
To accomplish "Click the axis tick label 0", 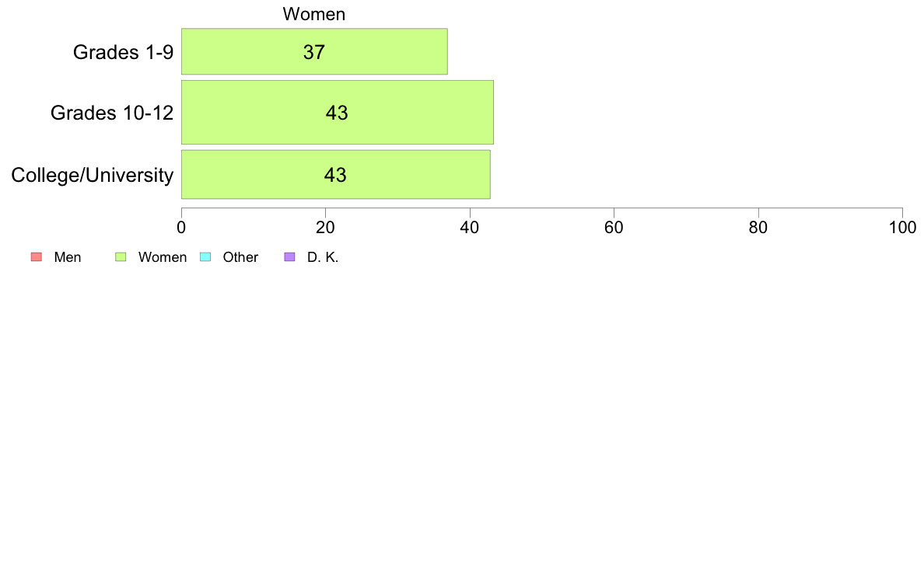I will [x=181, y=228].
